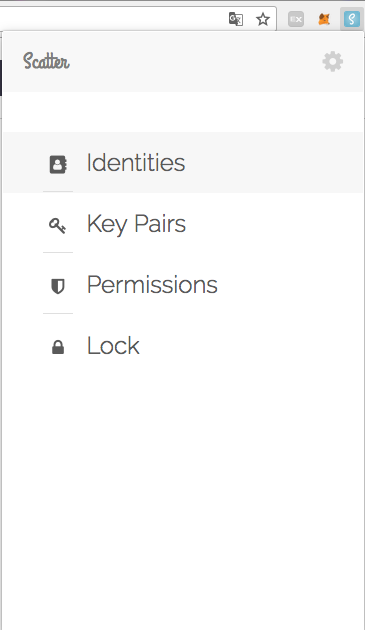This screenshot has width=365, height=630.
Task: Focus the browser address bar
Action: tap(113, 19)
